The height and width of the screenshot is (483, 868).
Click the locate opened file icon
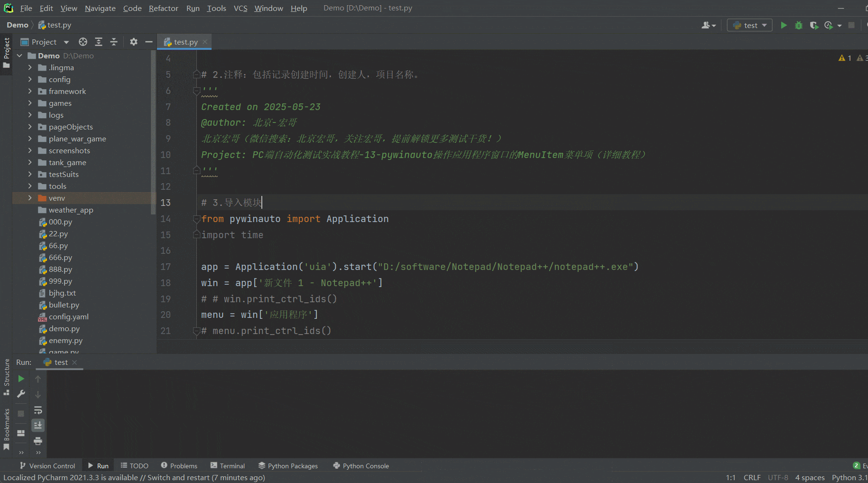pyautogui.click(x=83, y=42)
